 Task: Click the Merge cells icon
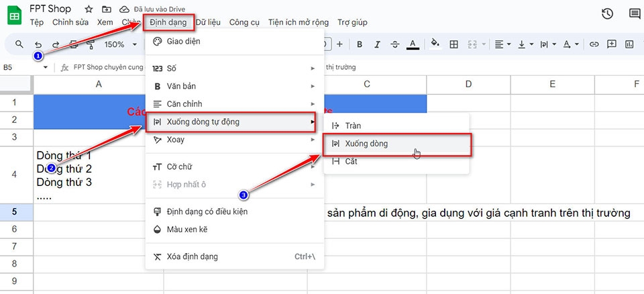click(x=472, y=44)
